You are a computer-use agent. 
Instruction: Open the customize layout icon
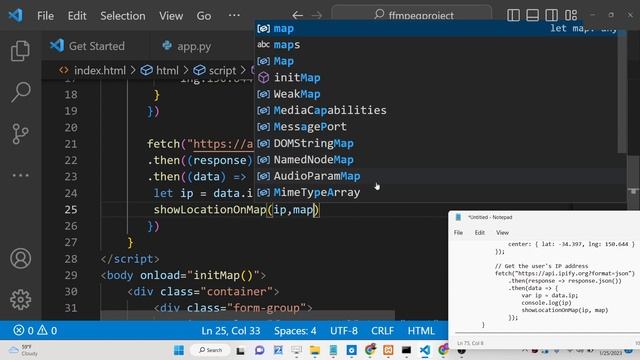[571, 16]
